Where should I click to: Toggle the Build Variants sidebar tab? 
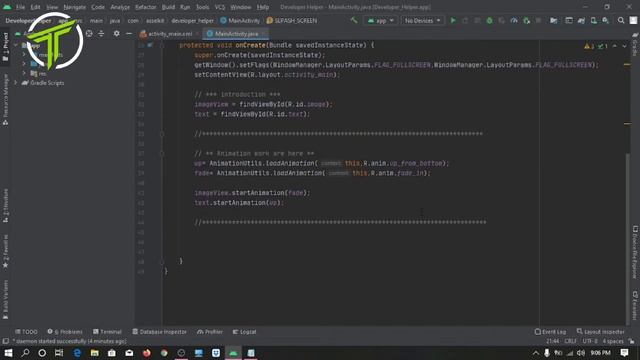click(x=5, y=299)
